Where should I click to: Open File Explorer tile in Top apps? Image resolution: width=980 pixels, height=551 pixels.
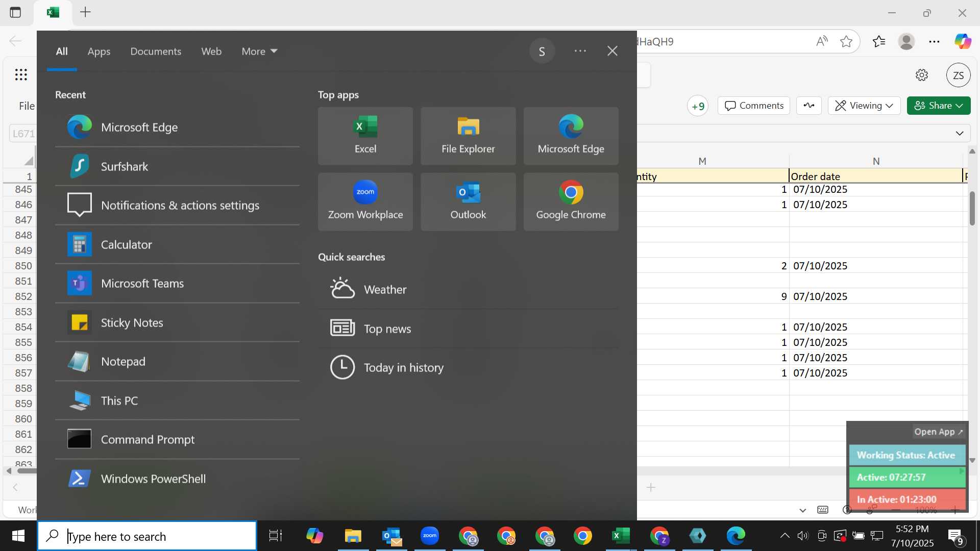[x=468, y=136]
